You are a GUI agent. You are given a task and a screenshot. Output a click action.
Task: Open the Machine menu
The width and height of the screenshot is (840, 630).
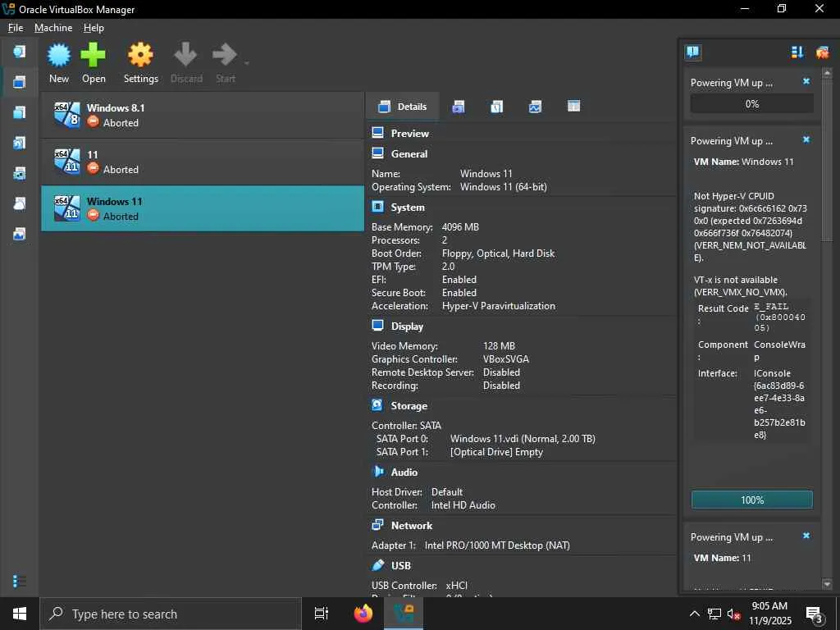point(53,28)
